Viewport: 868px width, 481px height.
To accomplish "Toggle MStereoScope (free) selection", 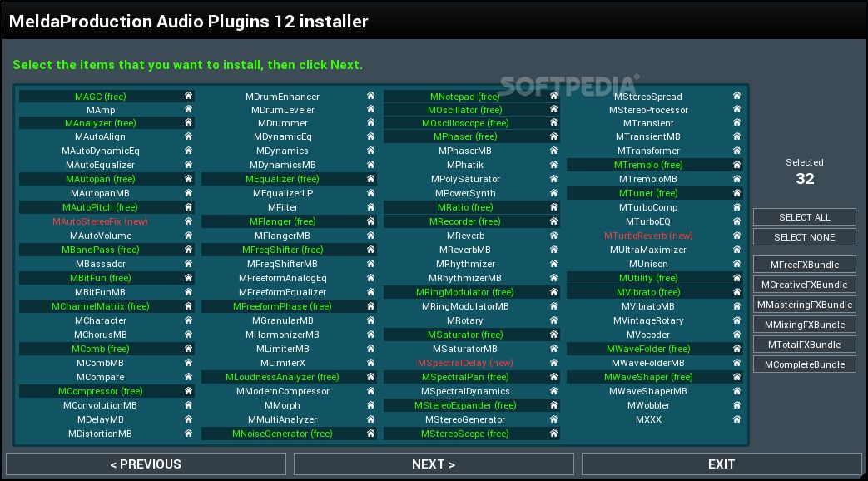I will pos(465,434).
